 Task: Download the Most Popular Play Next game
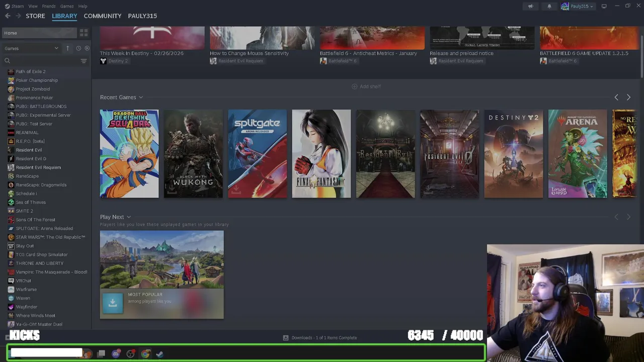(x=113, y=304)
